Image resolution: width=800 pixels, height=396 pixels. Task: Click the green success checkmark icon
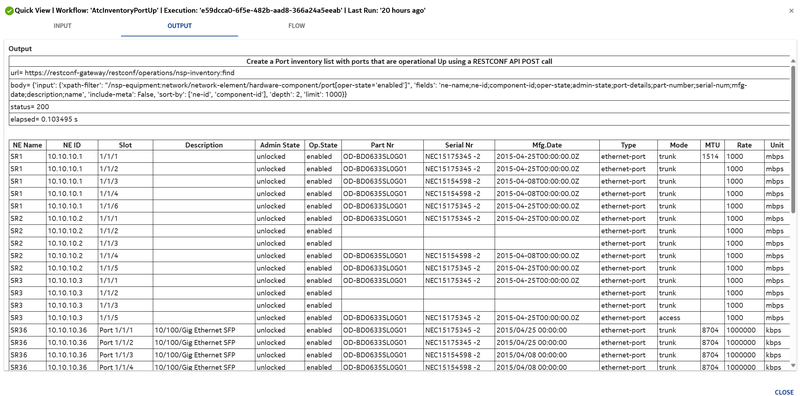[x=9, y=11]
